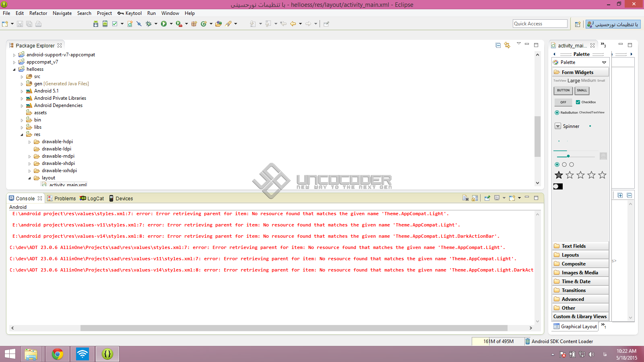
Task: Collapse the res folder
Action: 22,135
